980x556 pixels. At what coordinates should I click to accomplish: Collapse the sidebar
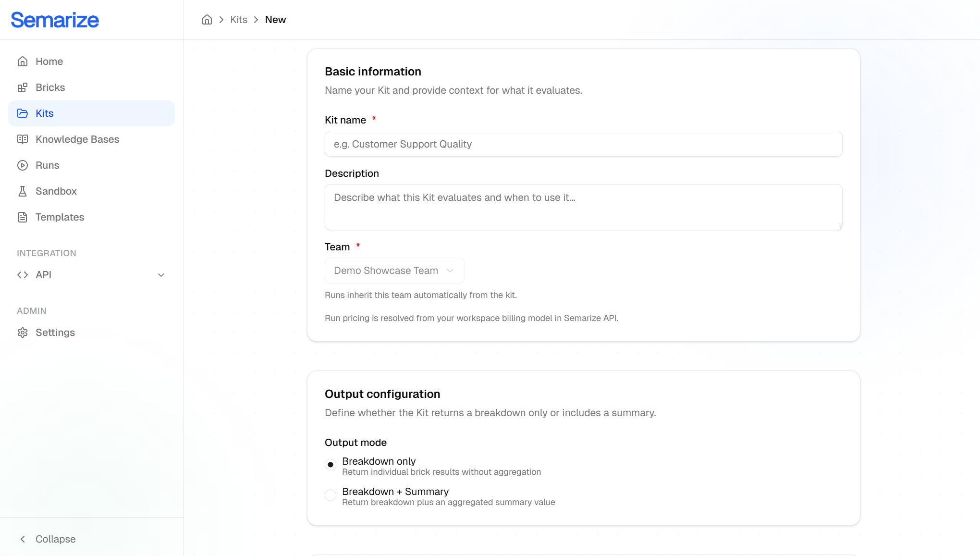point(47,539)
